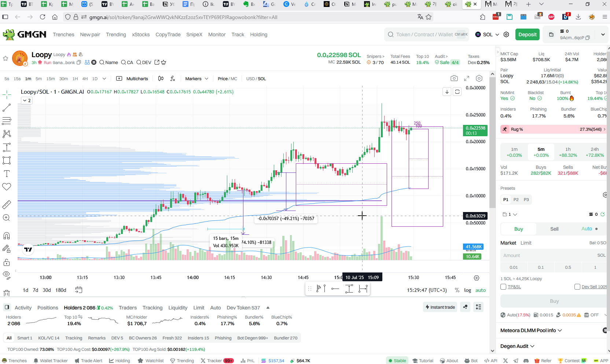610x364 pixels.
Task: Select the P2 preset
Action: click(516, 200)
